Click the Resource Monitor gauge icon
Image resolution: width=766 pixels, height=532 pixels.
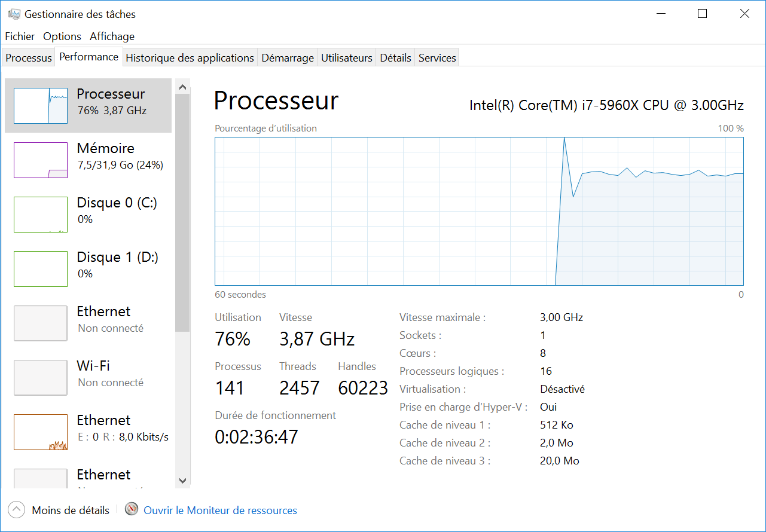(132, 509)
